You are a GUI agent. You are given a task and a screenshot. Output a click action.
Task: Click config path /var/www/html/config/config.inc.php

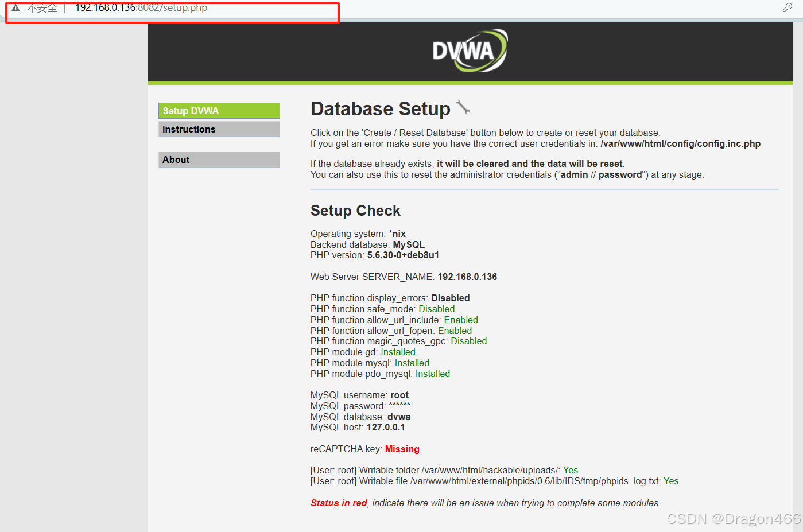point(680,143)
